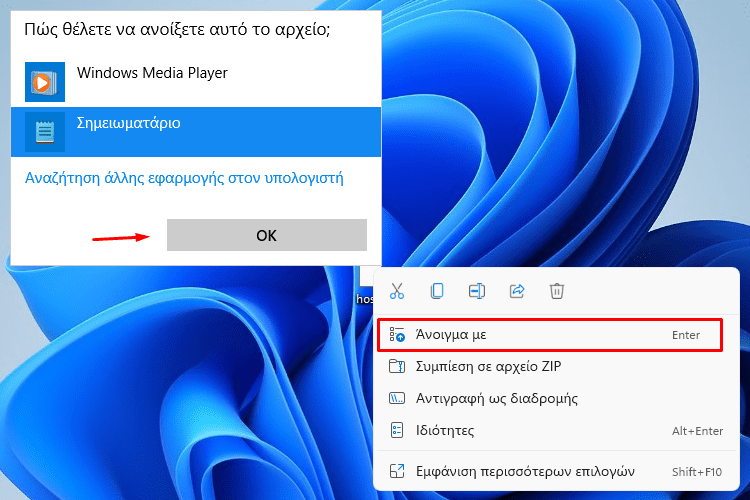This screenshot has width=750, height=500.
Task: Click the Cut scissors icon in context menu
Action: tap(397, 291)
